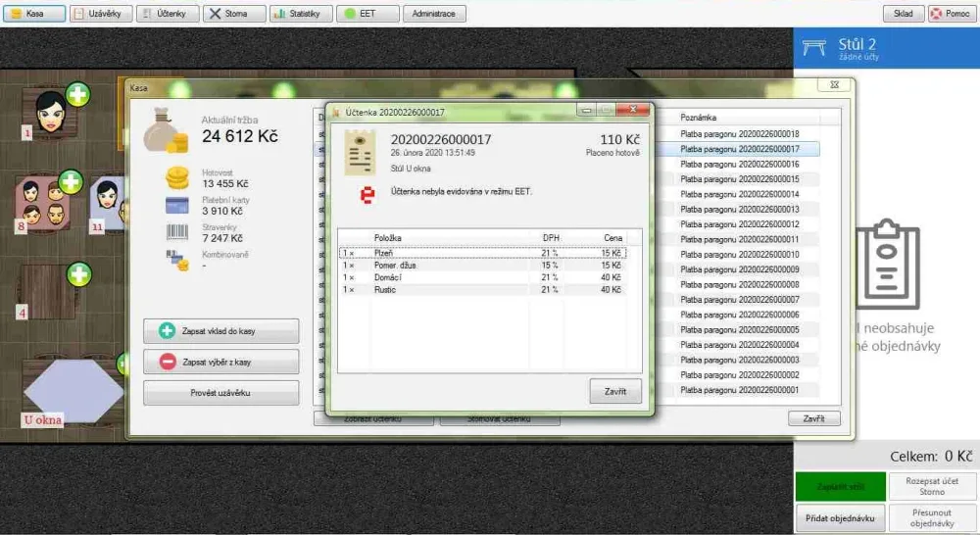Select the Pomer. džus item row
Viewport: 980px width, 535px height.
pos(482,265)
